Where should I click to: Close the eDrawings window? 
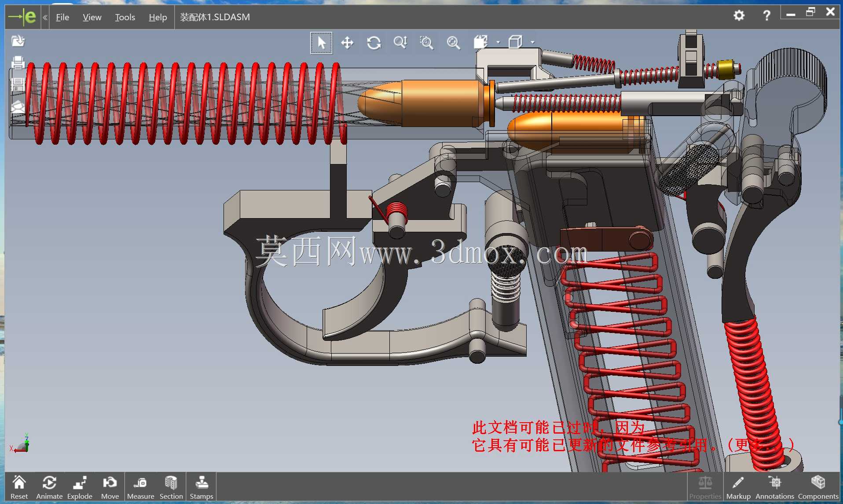pyautogui.click(x=830, y=12)
